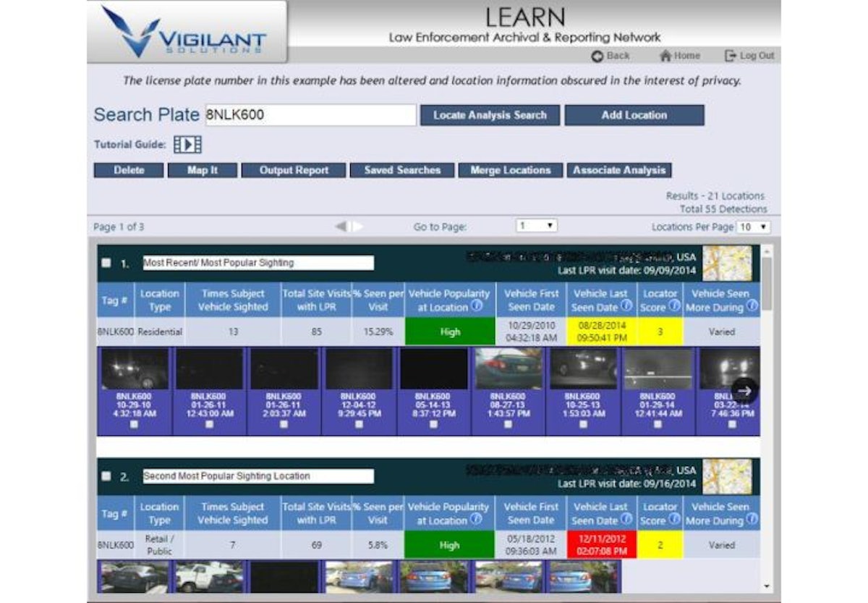Play the Tutorial Guide video icon
This screenshot has height=603, width=868.
click(x=187, y=145)
